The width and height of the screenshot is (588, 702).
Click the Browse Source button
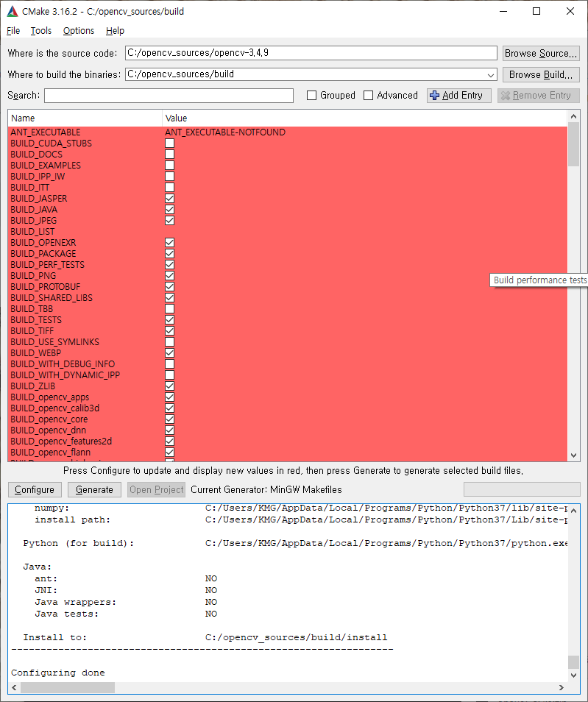541,53
